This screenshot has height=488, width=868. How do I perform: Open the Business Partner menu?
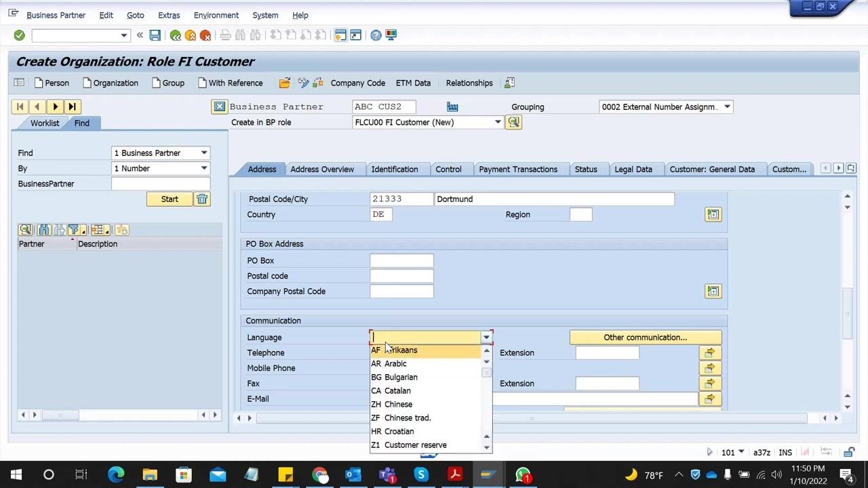point(56,15)
